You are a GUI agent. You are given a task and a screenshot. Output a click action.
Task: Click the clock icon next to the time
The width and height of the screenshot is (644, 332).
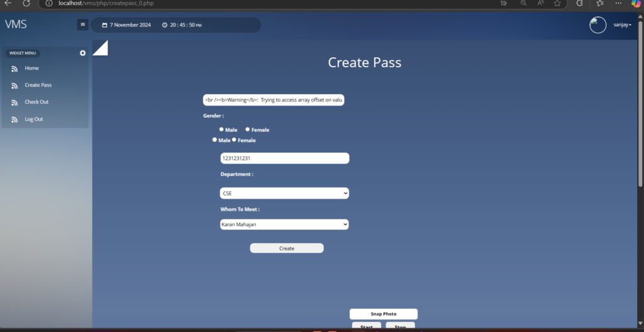(x=165, y=25)
